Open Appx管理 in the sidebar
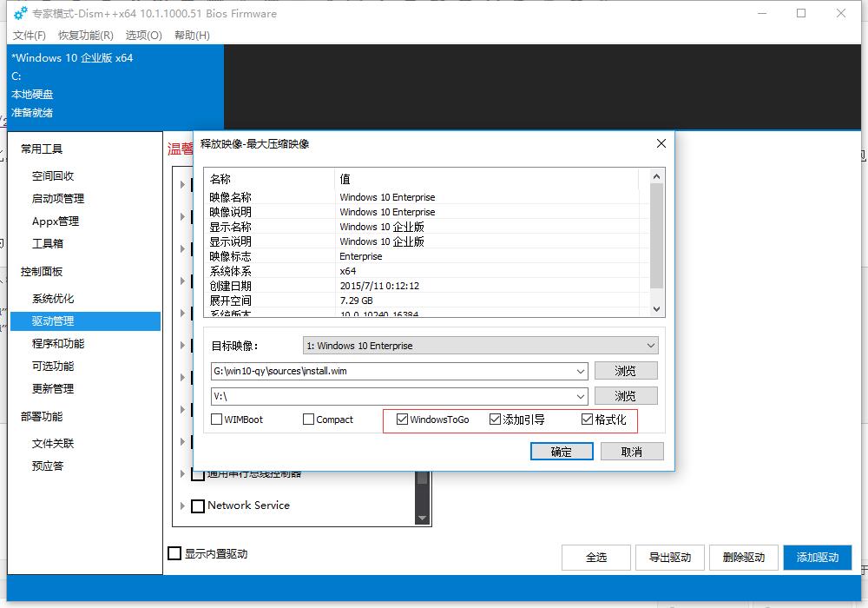868x608 pixels. tap(56, 221)
